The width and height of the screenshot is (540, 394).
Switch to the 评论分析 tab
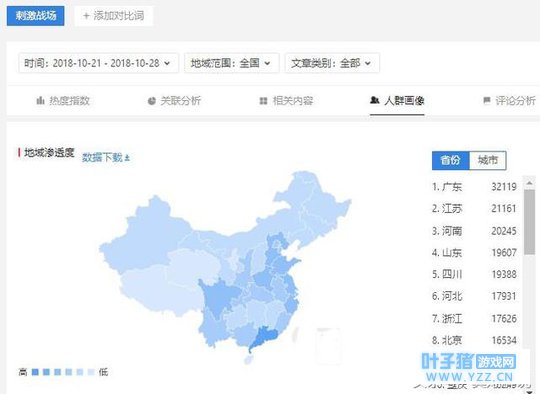[x=509, y=101]
